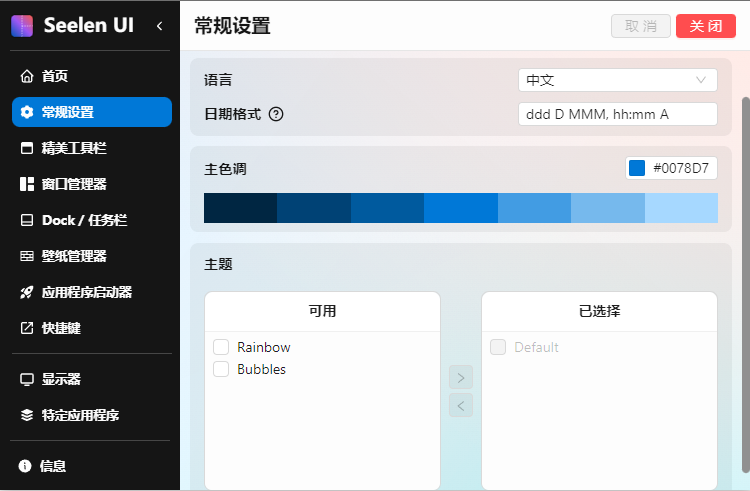This screenshot has height=491, width=750.
Task: Click the 日期格式 date format input field
Action: point(617,114)
